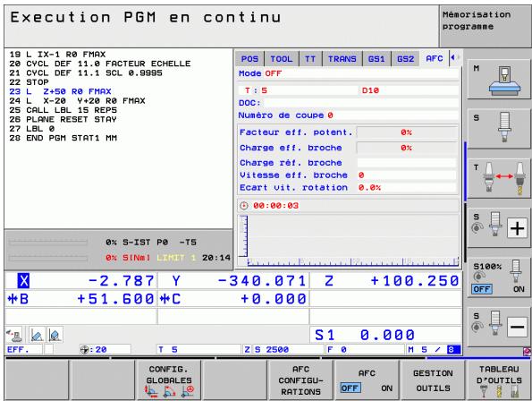The height and width of the screenshot is (401, 532).
Task: Click the timer clock icon 00:00:03
Action: (244, 206)
